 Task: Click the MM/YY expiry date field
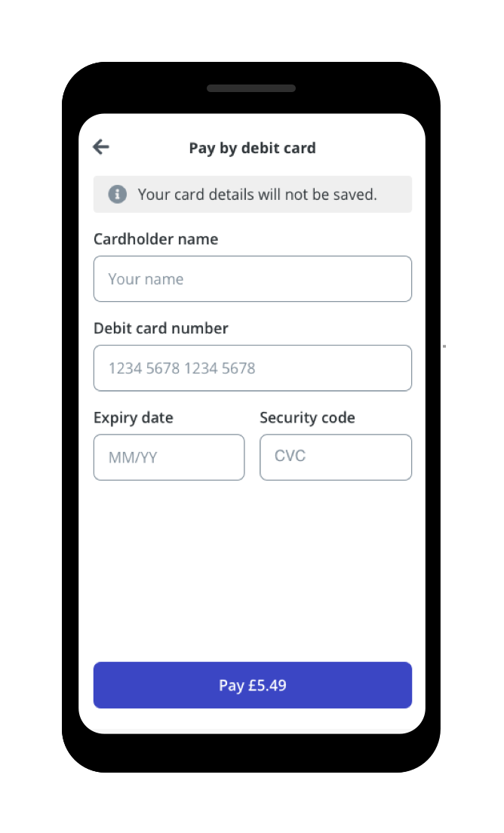point(168,457)
